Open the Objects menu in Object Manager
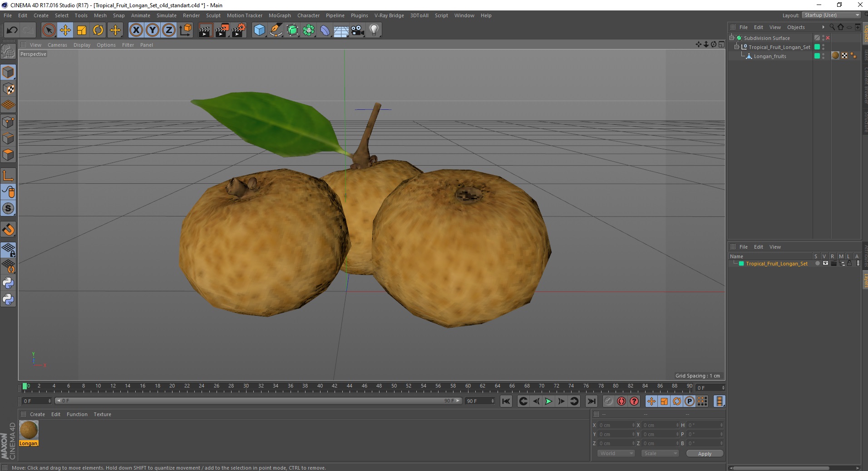This screenshot has height=471, width=868. [x=796, y=27]
